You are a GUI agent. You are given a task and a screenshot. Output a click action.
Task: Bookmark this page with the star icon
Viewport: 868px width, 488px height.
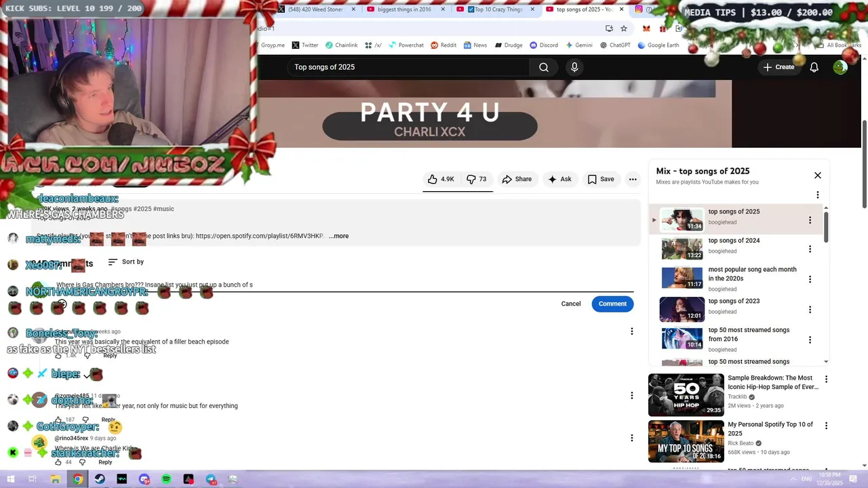624,28
